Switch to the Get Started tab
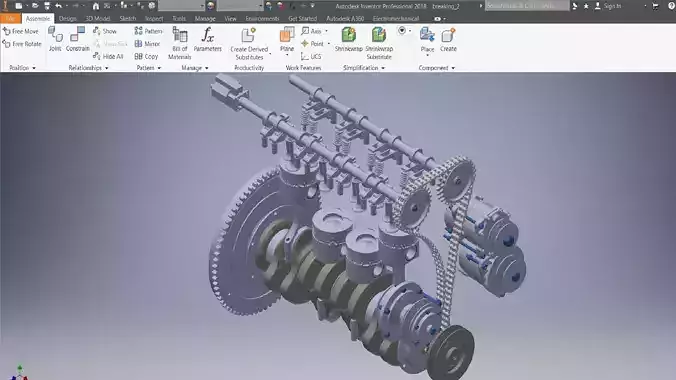676x380 pixels. [302, 19]
